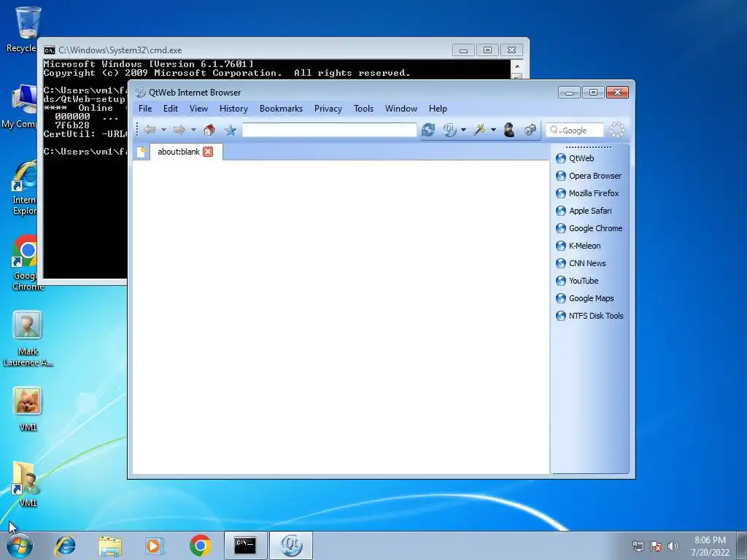The image size is (747, 560).
Task: Click the Show Desktop button
Action: click(x=742, y=545)
